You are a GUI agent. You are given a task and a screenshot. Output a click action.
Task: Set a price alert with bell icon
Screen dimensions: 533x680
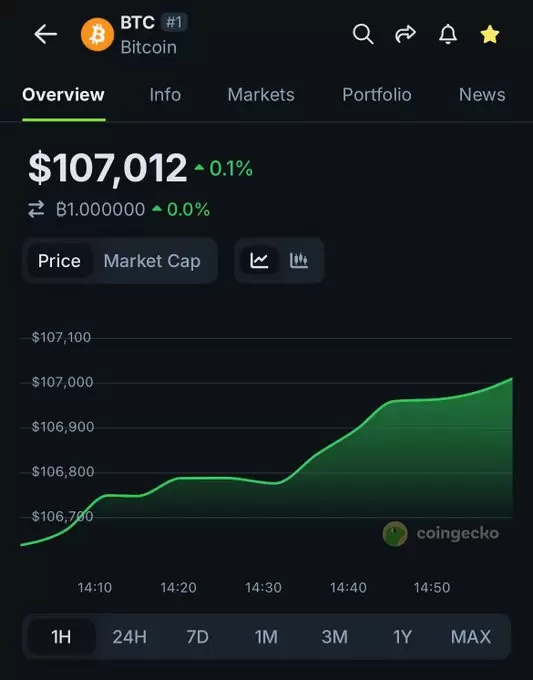(448, 34)
